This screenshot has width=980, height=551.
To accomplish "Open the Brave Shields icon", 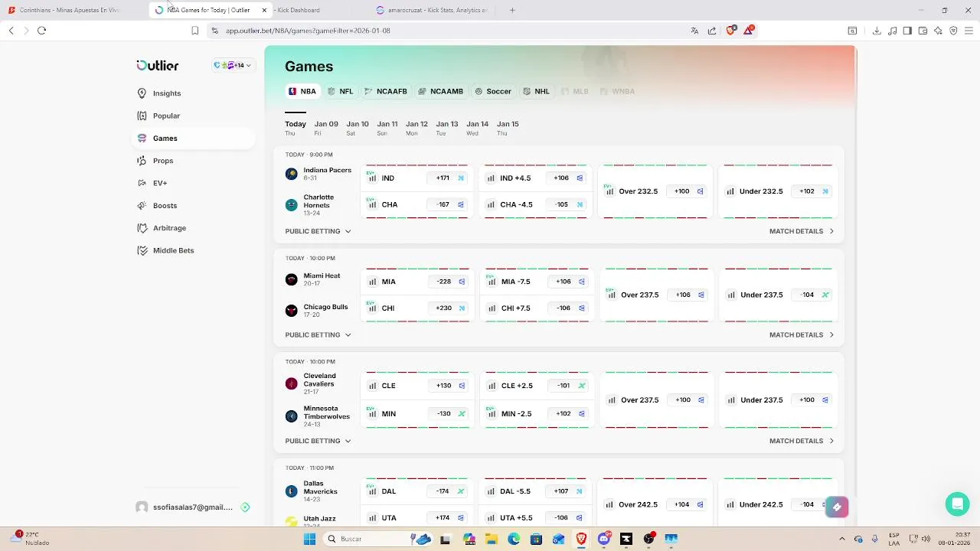I will point(730,31).
